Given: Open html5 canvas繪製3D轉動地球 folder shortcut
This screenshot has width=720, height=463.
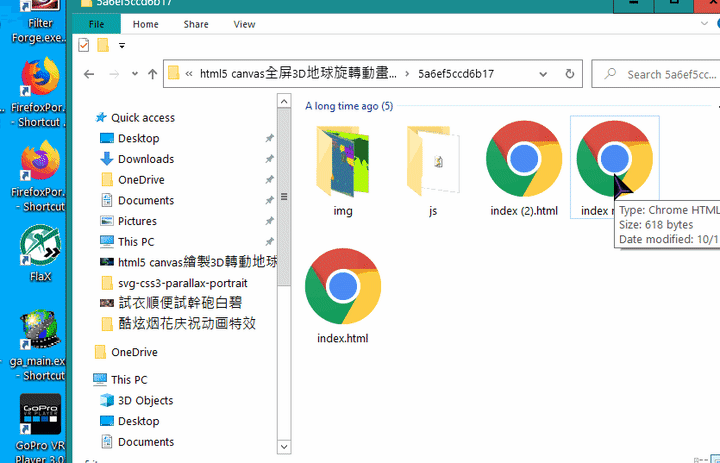Looking at the screenshot, I should tap(188, 262).
